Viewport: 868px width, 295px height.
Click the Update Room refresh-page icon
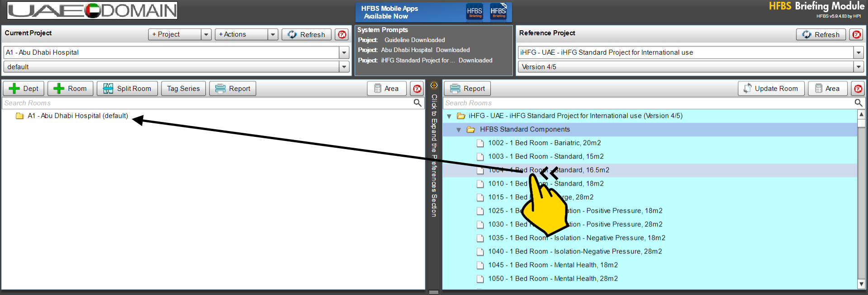click(x=747, y=89)
